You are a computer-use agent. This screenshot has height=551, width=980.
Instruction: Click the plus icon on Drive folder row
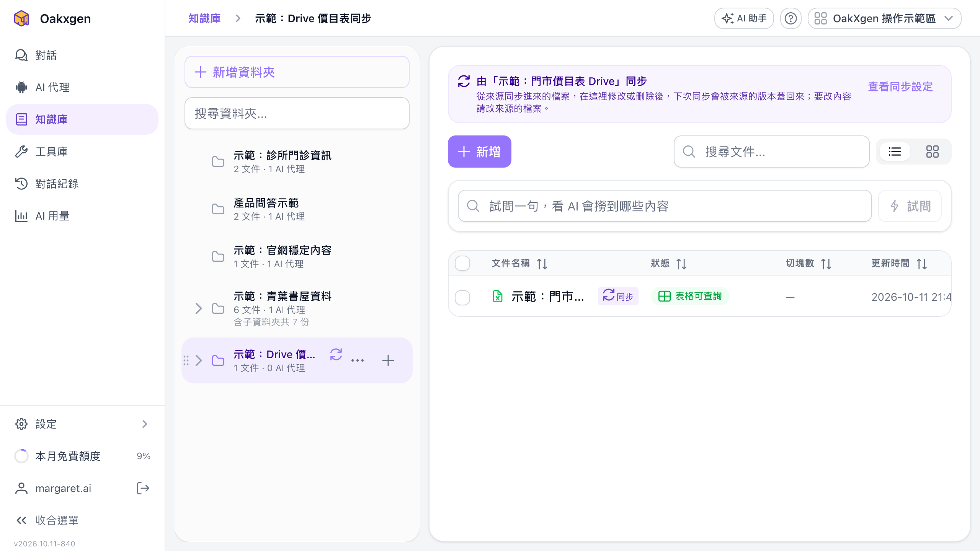(x=388, y=360)
